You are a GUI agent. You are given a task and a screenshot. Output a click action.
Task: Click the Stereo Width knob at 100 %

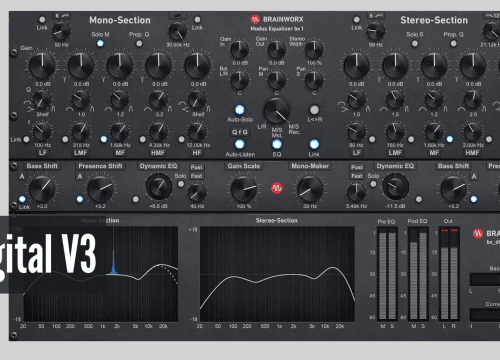[314, 50]
